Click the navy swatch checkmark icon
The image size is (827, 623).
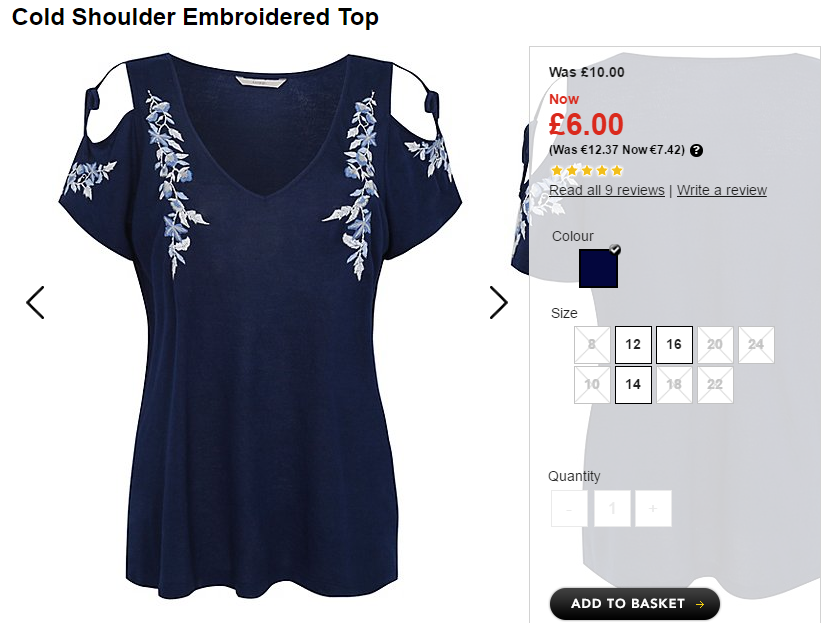615,250
